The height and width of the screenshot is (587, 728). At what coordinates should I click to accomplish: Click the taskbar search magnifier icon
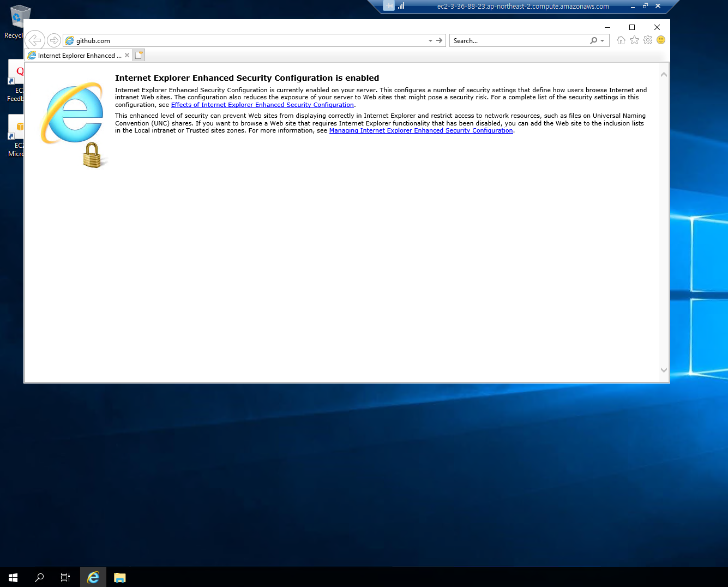tap(39, 577)
